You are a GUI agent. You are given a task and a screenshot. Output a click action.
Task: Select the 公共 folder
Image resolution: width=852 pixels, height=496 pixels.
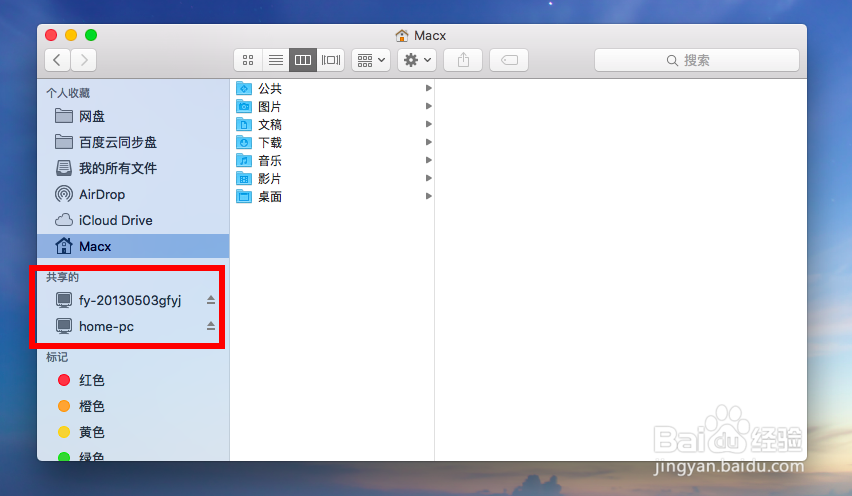[x=332, y=89]
